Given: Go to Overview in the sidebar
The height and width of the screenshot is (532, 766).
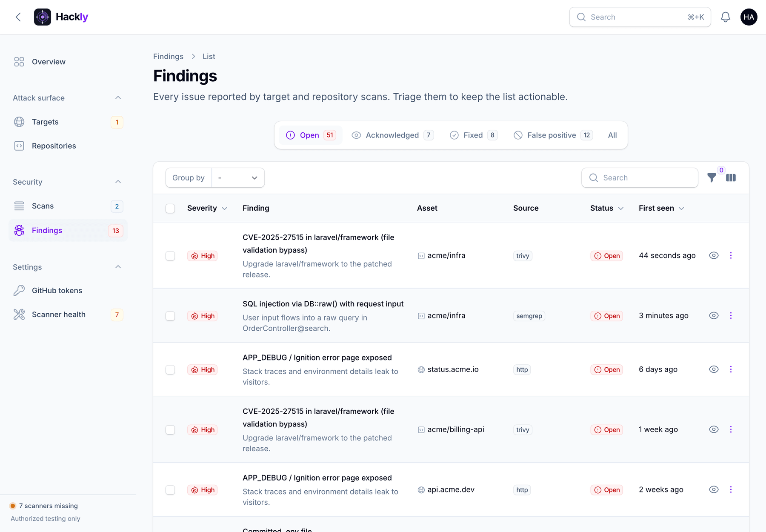Looking at the screenshot, I should (68, 62).
